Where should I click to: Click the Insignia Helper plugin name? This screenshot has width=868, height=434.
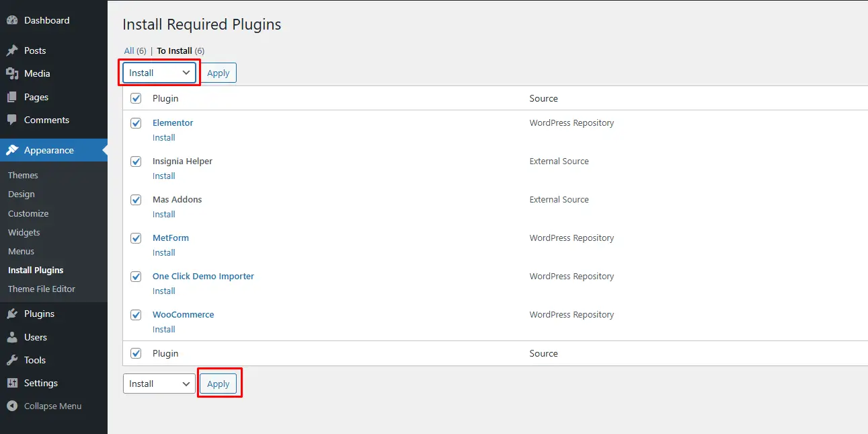(182, 161)
